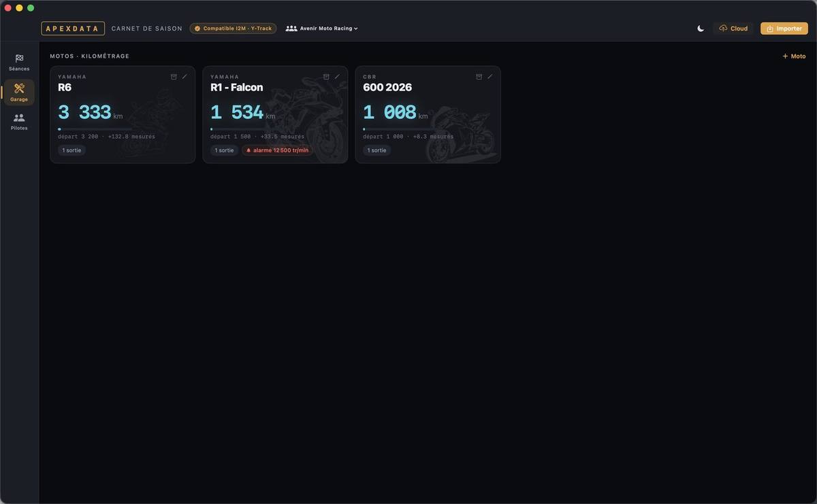Click the R6 mileage progress bar

tap(95, 129)
